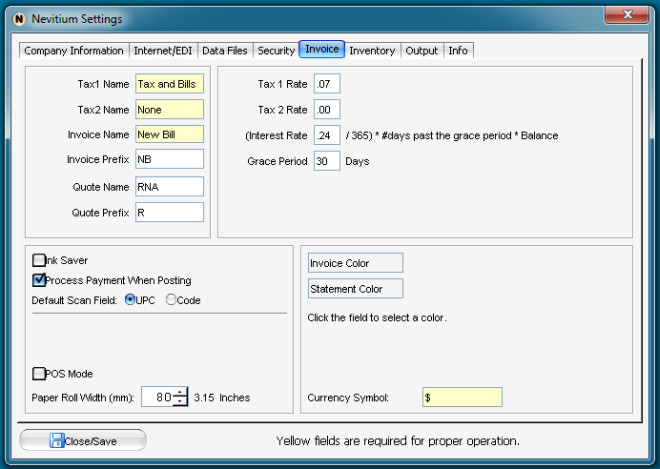Click the 'Days' label after Grace Period
660x469 pixels.
click(x=357, y=161)
